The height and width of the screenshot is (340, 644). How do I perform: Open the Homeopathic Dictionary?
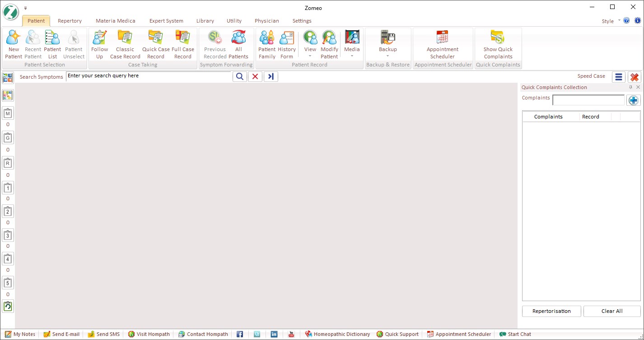tap(337, 334)
